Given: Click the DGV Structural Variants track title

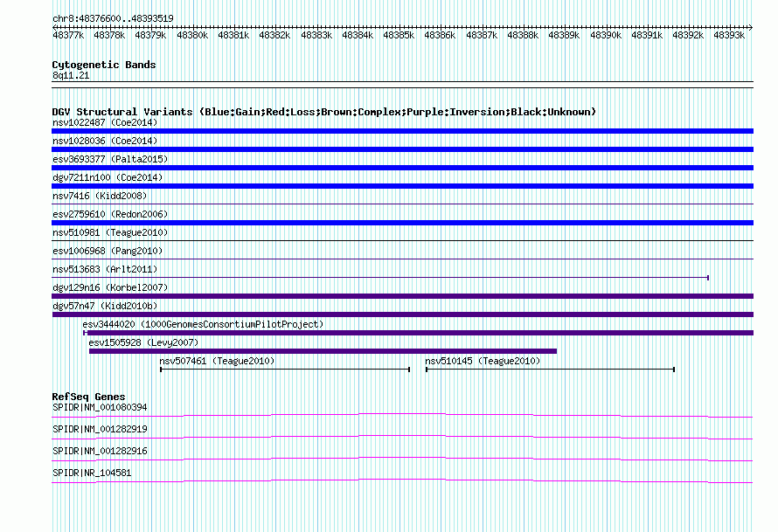Looking at the screenshot, I should pos(323,112).
